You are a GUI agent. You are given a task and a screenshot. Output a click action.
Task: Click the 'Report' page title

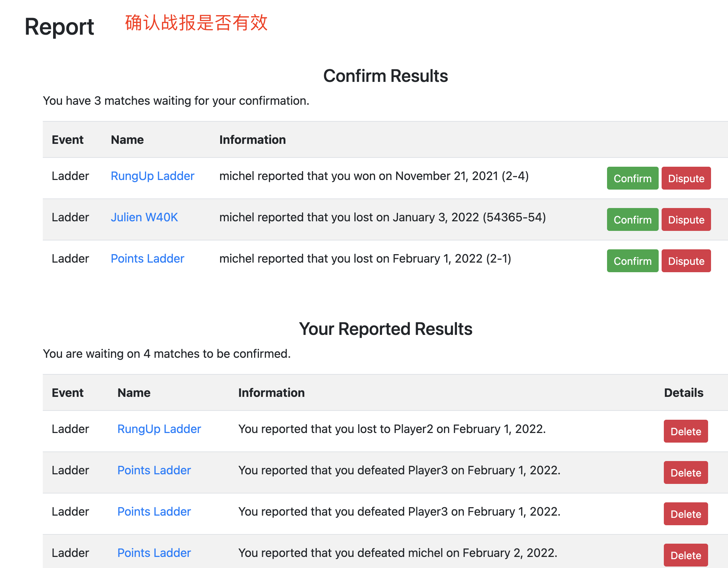tap(59, 27)
